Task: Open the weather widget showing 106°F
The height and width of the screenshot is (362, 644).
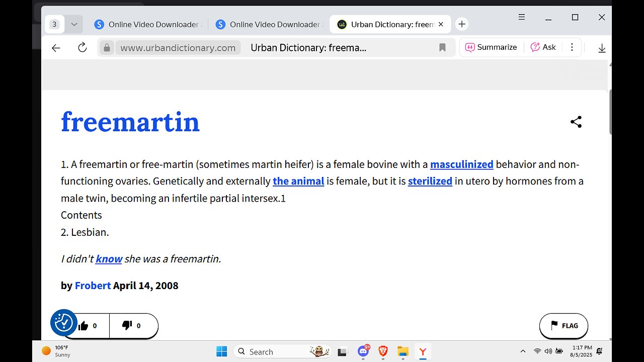Action: pyautogui.click(x=56, y=351)
